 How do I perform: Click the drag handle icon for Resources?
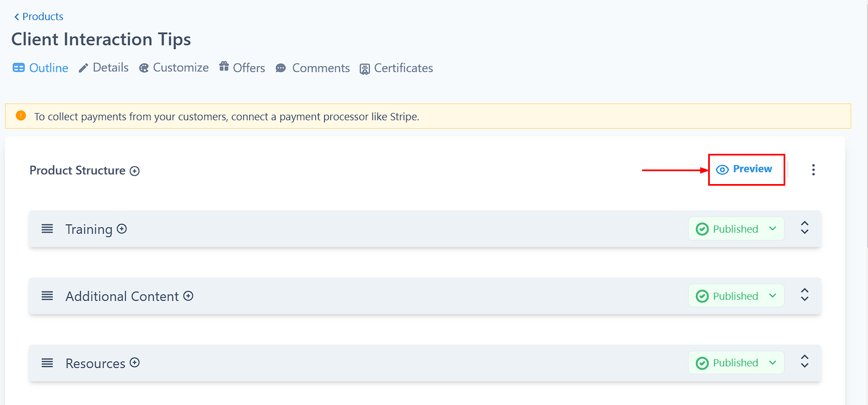[48, 363]
